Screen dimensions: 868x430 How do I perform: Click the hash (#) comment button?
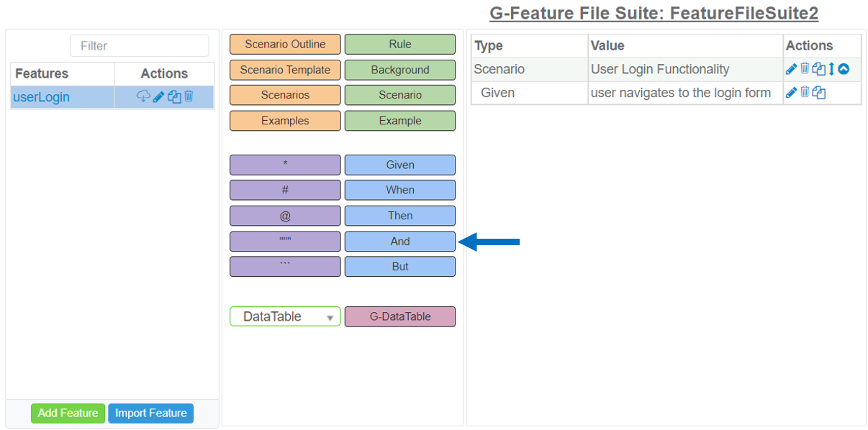(285, 190)
